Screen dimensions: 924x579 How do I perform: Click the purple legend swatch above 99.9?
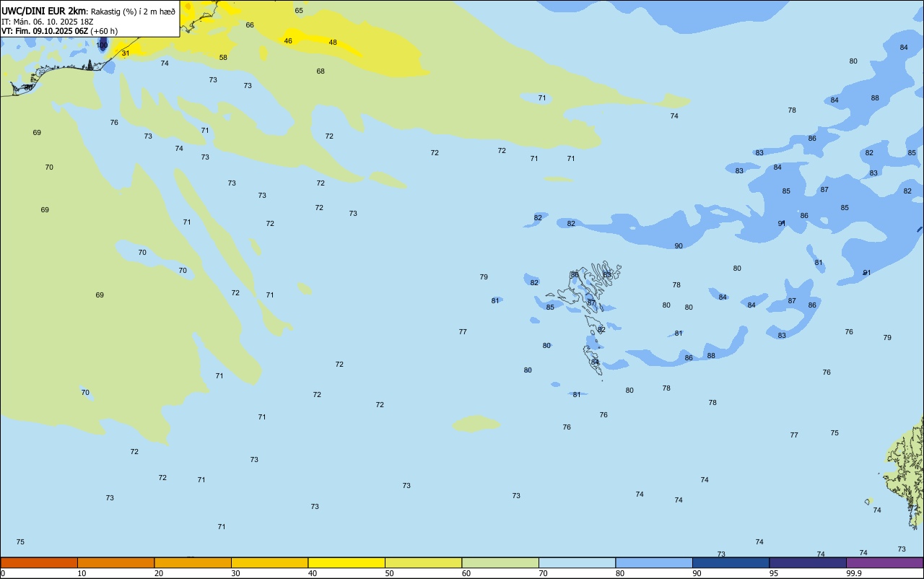(x=884, y=562)
